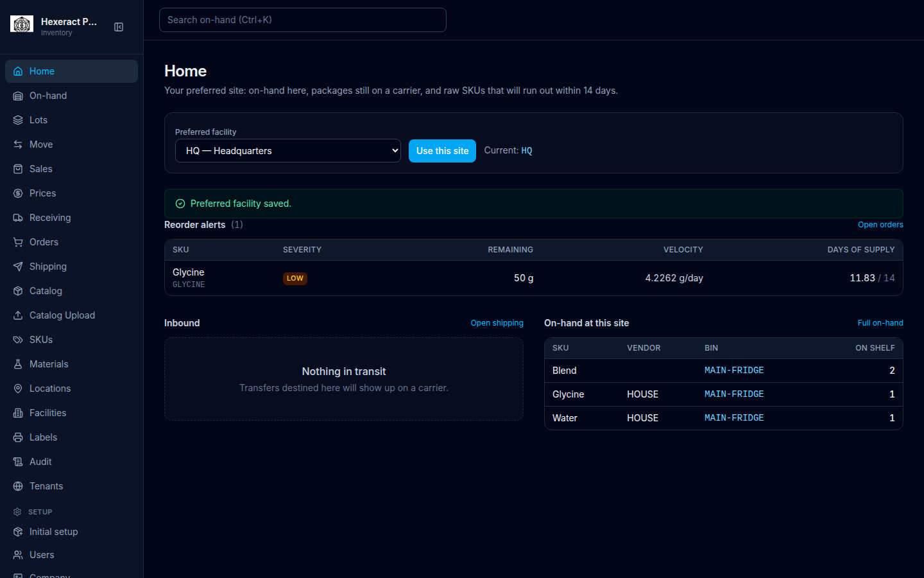Click the On Shelf column header
The width and height of the screenshot is (924, 578).
coord(875,348)
